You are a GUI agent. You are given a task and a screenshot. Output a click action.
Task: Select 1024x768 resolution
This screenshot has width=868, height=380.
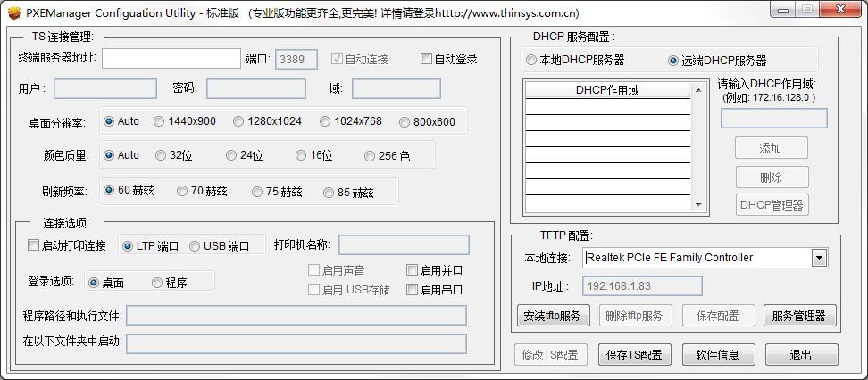tap(325, 121)
